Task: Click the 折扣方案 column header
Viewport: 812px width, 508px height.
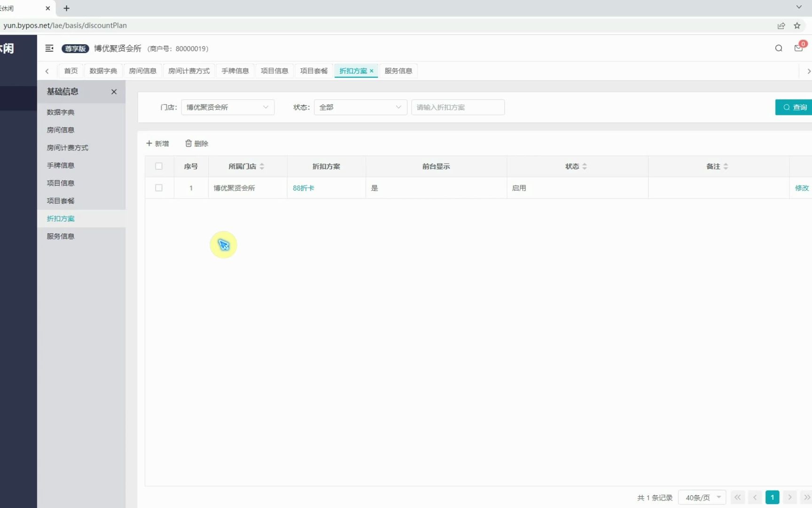Action: point(326,166)
